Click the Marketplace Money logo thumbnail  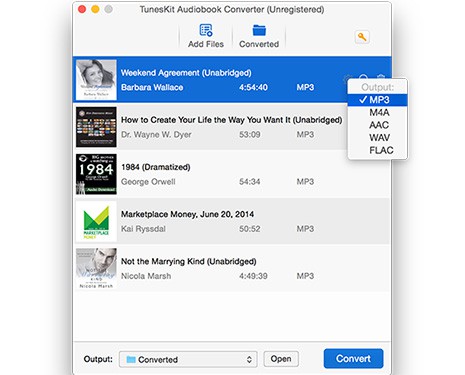click(96, 221)
